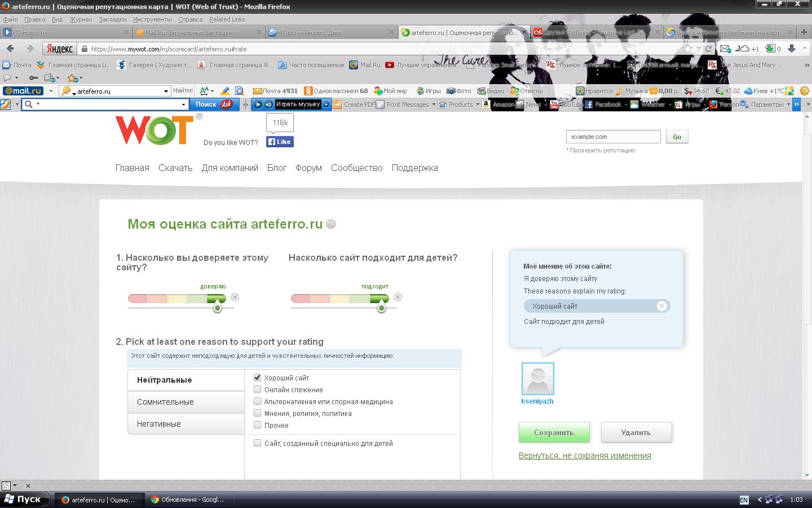Click the speaker icon in the music toolbar

point(268,104)
